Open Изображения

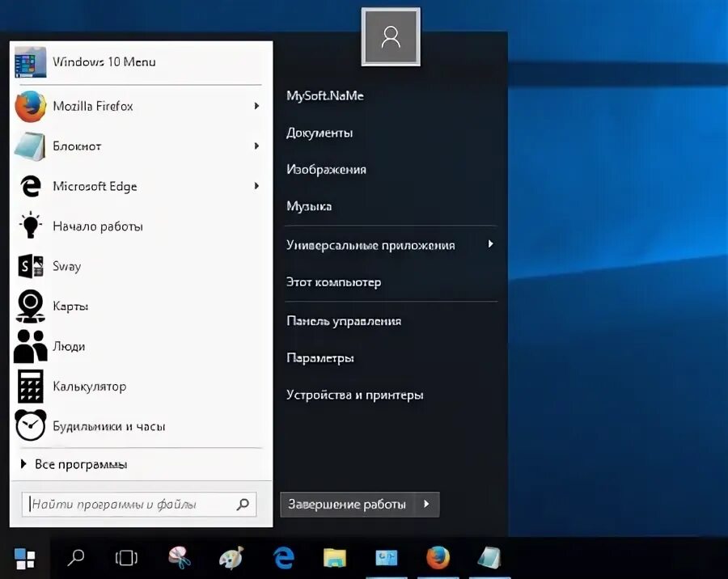(327, 170)
